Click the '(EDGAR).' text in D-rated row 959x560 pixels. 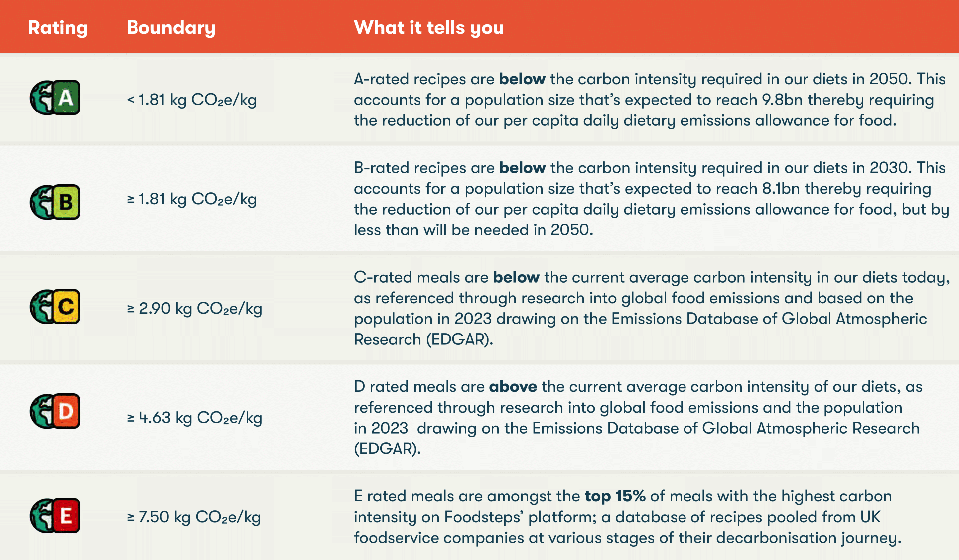(387, 449)
